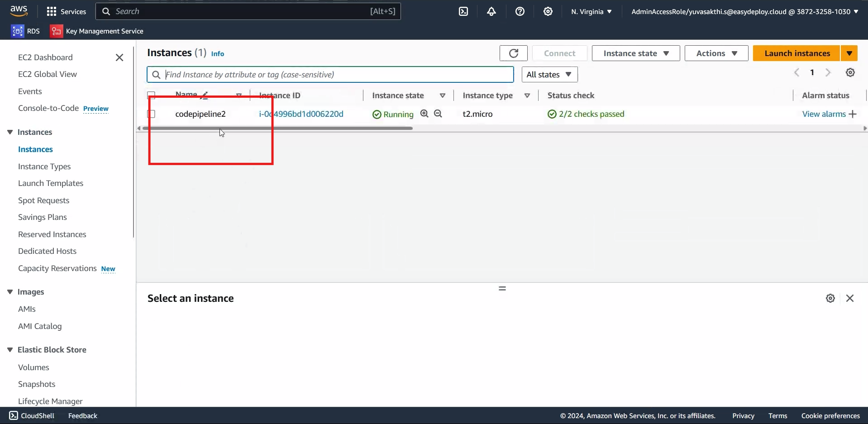
Task: Go to the next page of instances
Action: (828, 72)
